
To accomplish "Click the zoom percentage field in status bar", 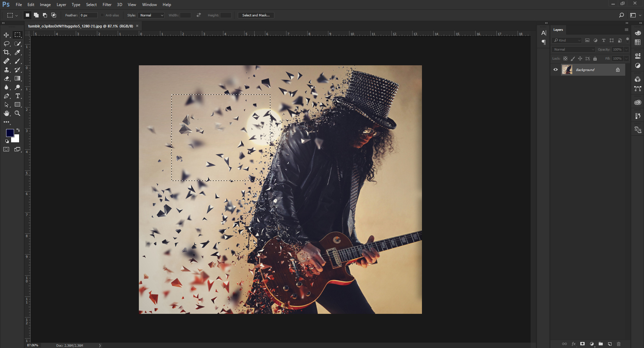I will (x=33, y=345).
